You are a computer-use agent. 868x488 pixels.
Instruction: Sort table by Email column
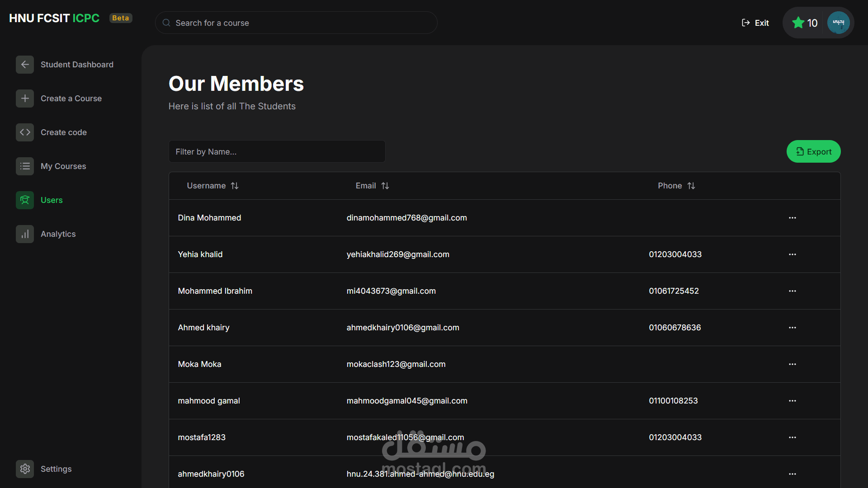click(x=372, y=186)
